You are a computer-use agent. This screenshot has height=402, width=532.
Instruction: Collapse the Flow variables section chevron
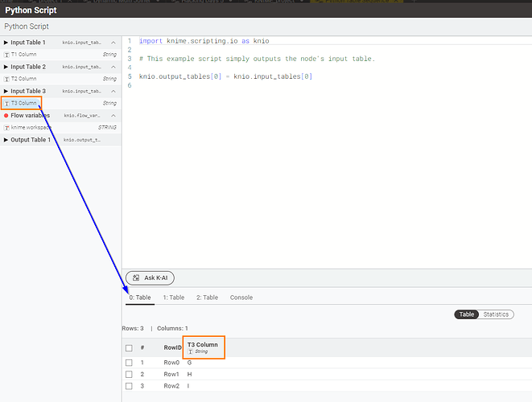coord(113,116)
